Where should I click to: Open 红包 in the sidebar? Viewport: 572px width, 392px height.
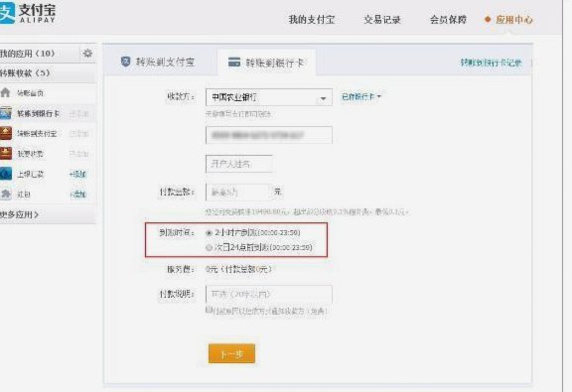24,195
